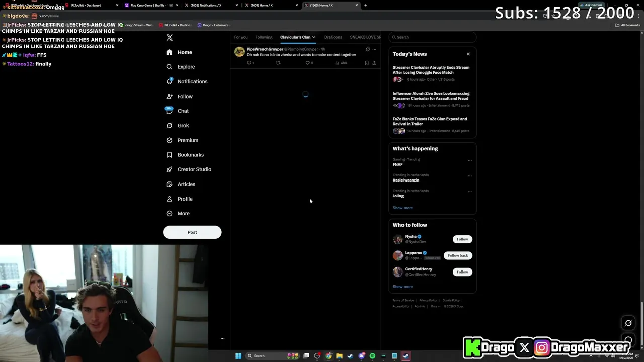Open the Windows Start menu

[238, 356]
